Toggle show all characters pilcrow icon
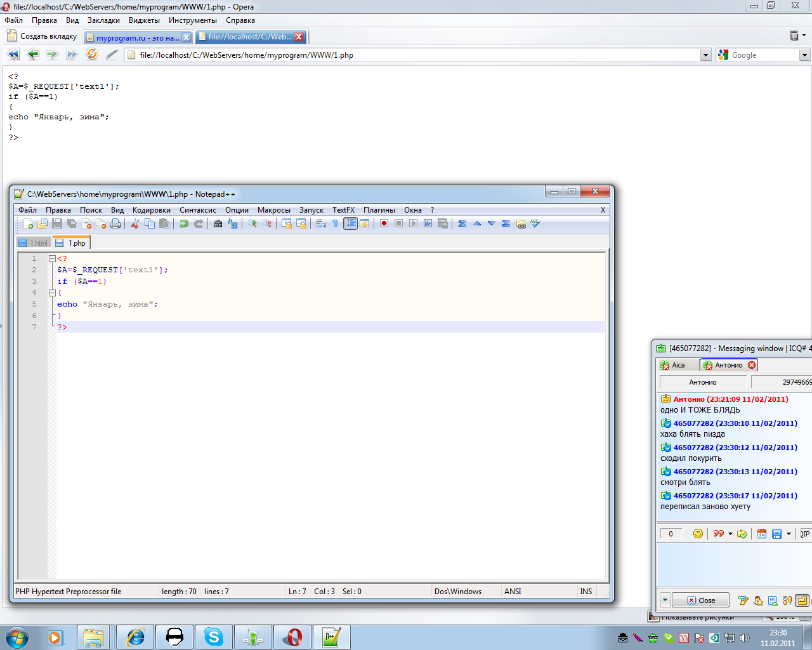The image size is (812, 650). (x=335, y=223)
